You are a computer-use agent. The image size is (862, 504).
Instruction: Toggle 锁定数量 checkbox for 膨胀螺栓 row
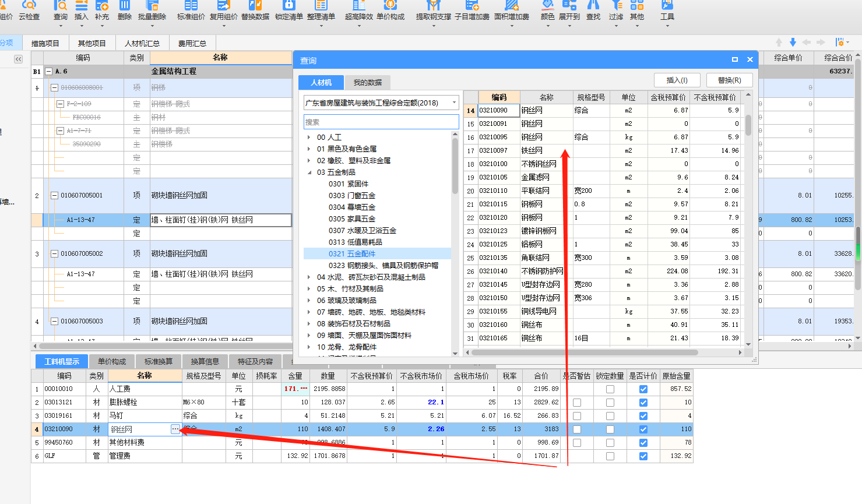coord(610,402)
